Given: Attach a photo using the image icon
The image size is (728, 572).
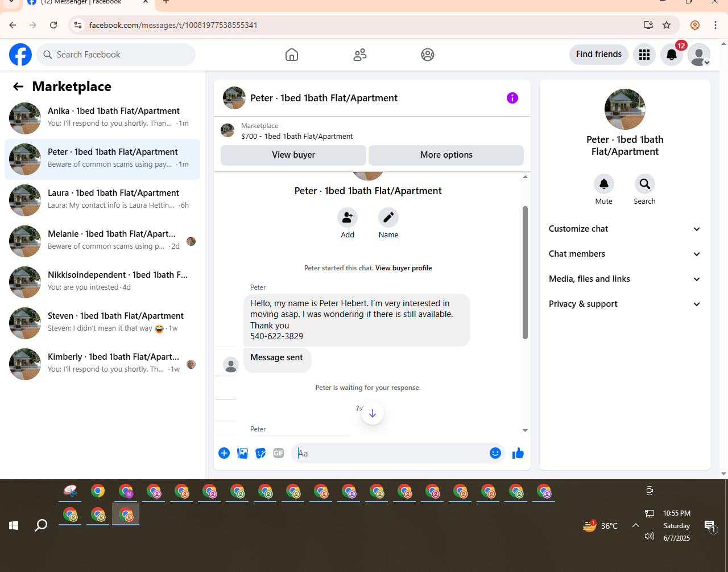Looking at the screenshot, I should coord(242,453).
